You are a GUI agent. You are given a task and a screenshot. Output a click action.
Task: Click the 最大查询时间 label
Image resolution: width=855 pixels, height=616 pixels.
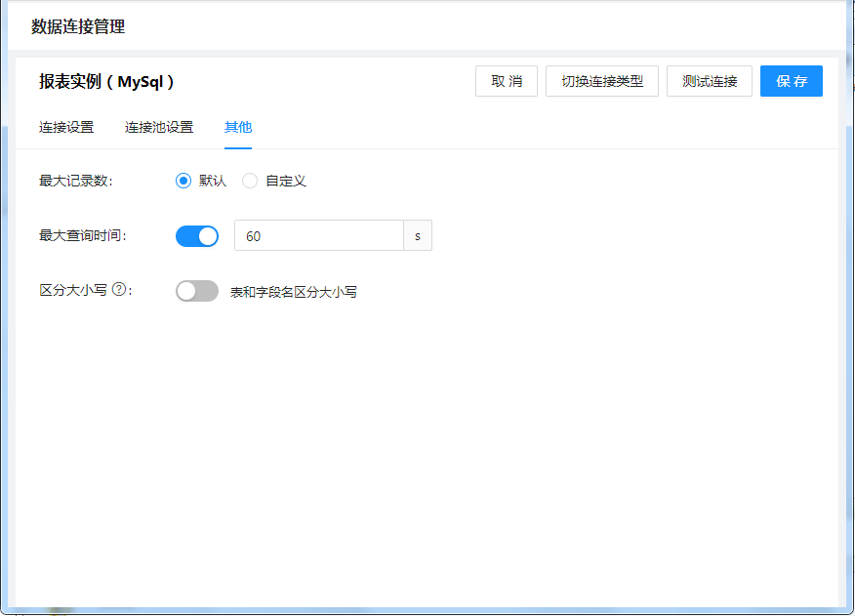coord(82,235)
